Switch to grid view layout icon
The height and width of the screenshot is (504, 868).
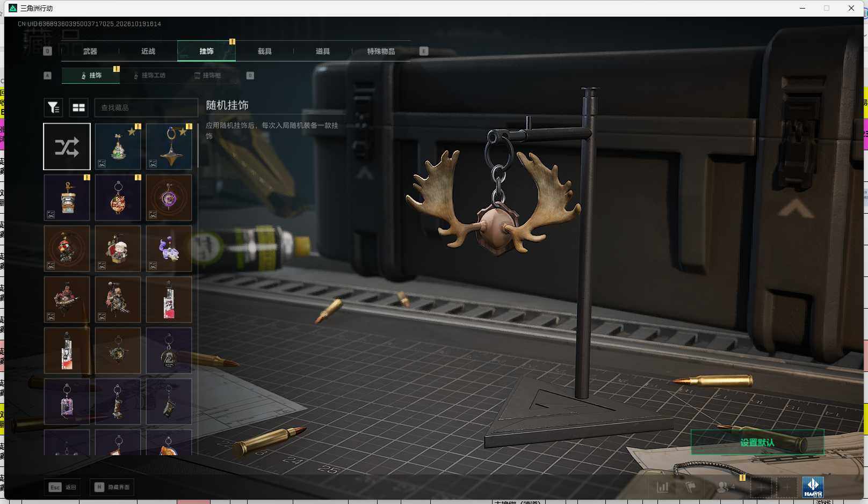point(78,107)
